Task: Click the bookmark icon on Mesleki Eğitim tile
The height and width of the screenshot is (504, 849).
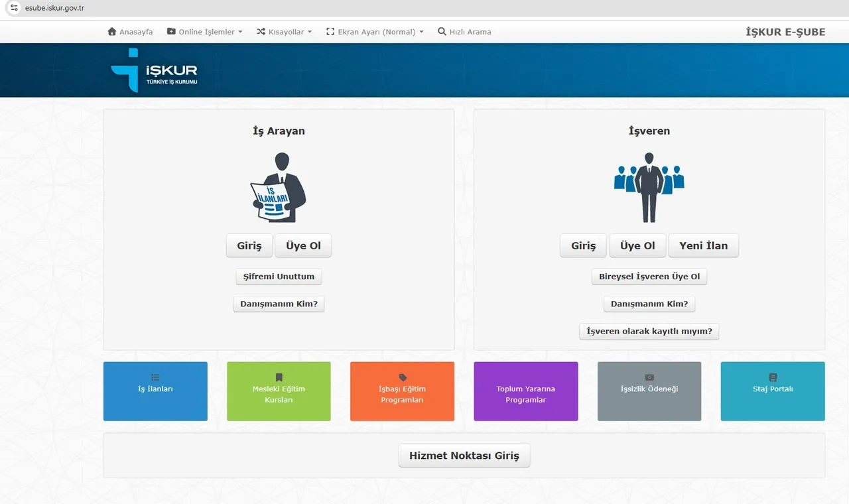Action: (x=279, y=377)
